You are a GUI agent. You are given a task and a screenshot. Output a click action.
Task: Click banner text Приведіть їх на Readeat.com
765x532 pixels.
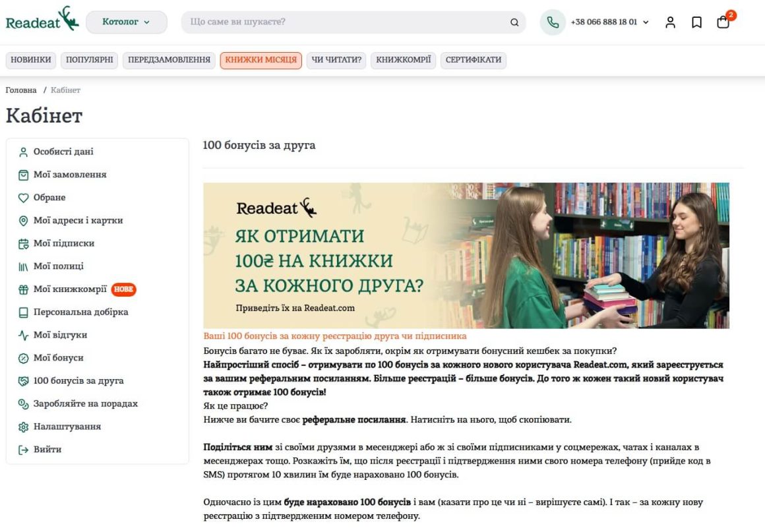tap(295, 308)
